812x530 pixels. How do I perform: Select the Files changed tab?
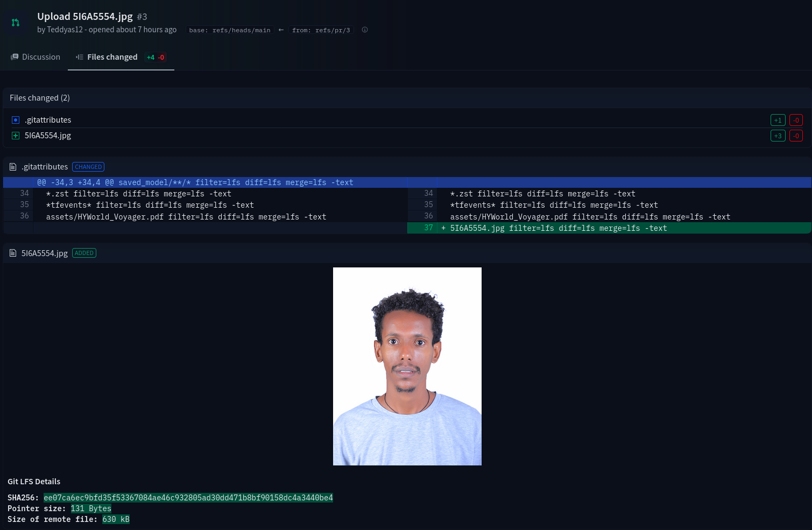(x=112, y=57)
